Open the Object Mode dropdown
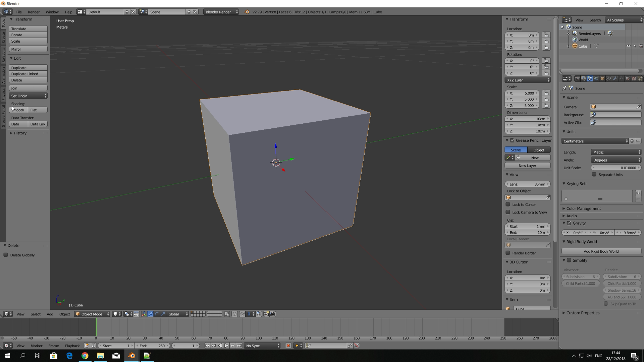The width and height of the screenshot is (644, 362). 92,314
